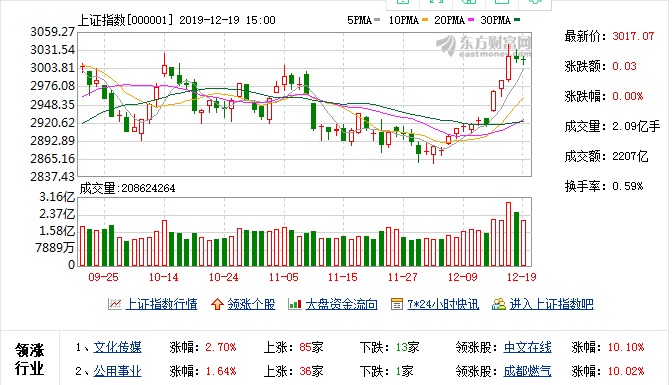
Task: Click the 12-19 date axis label
Action: pos(521,277)
